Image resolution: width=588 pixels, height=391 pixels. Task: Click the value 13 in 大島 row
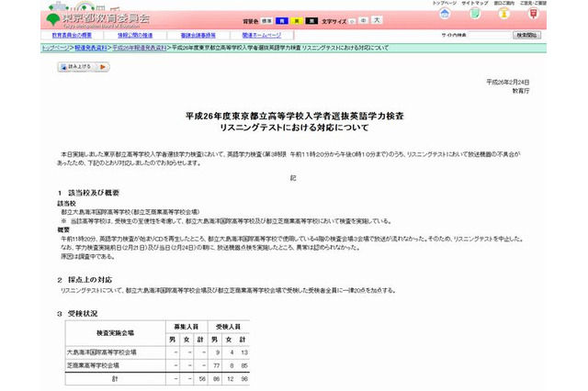coord(244,352)
